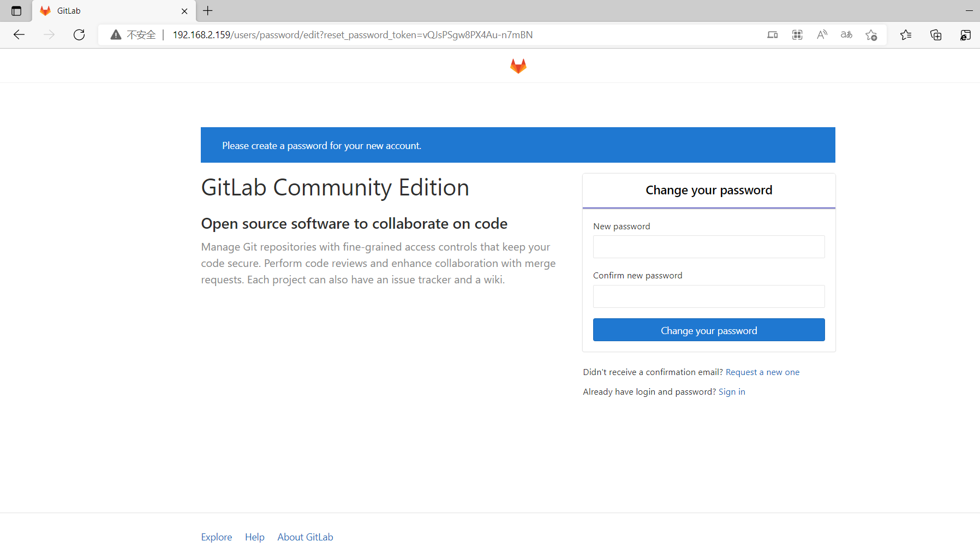Image resolution: width=980 pixels, height=547 pixels.
Task: Open the favorites list icon
Action: click(906, 35)
